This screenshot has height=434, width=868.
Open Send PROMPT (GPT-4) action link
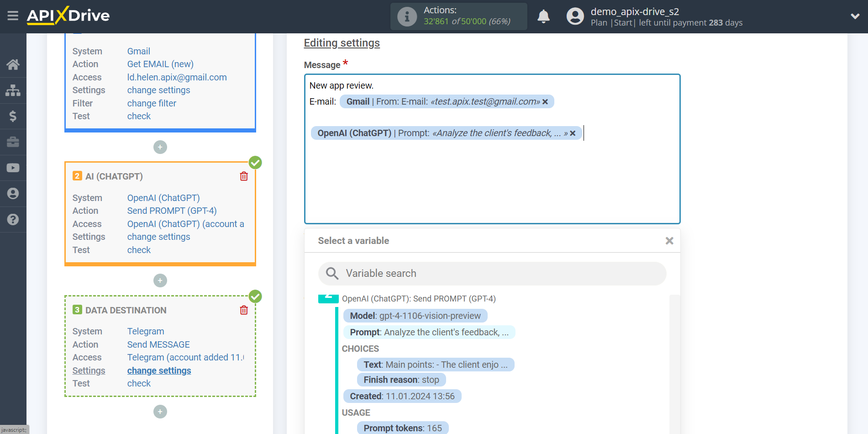(172, 211)
